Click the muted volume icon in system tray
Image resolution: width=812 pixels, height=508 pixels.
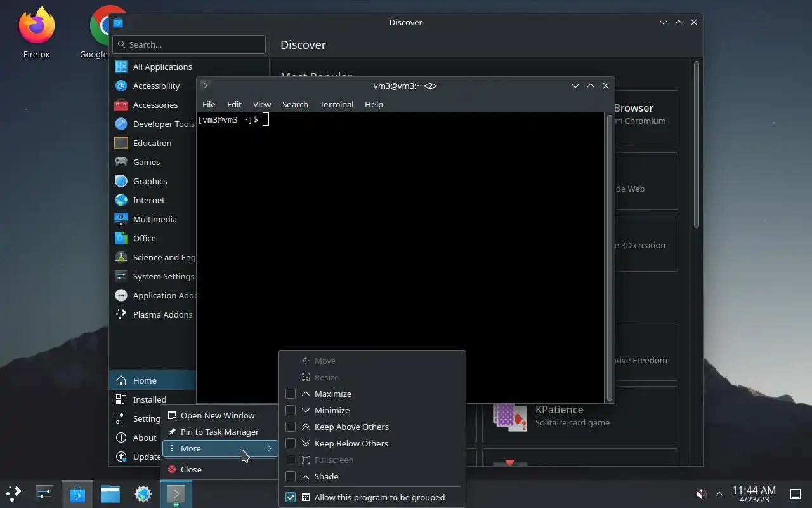point(701,494)
